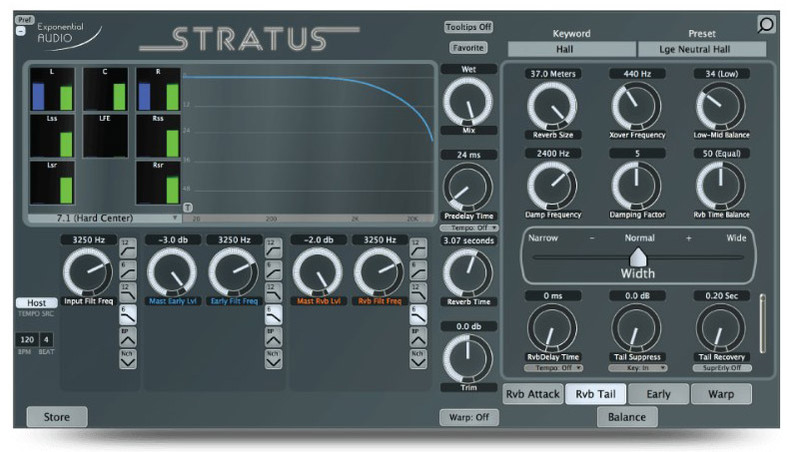Open Key: In dropdown under Tail Suppress
This screenshot has width=800, height=452.
point(638,368)
